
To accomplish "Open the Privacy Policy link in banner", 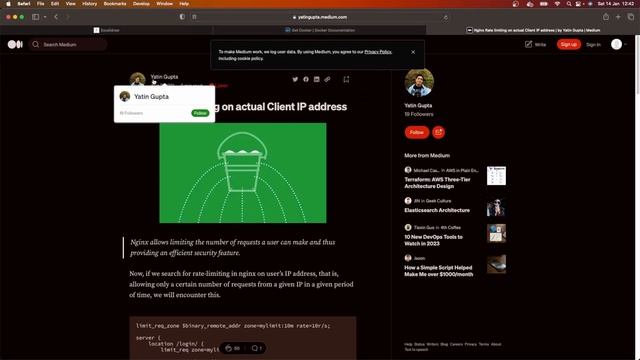I will (378, 52).
